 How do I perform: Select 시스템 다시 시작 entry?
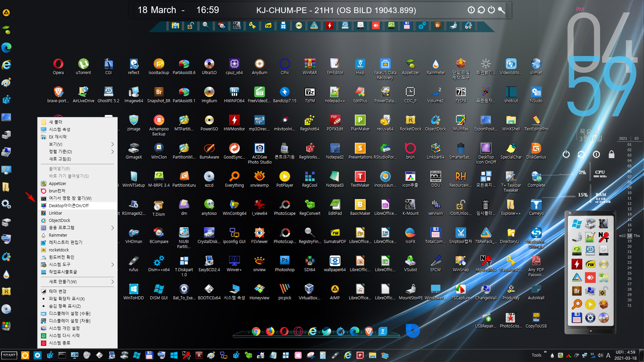click(x=77, y=336)
